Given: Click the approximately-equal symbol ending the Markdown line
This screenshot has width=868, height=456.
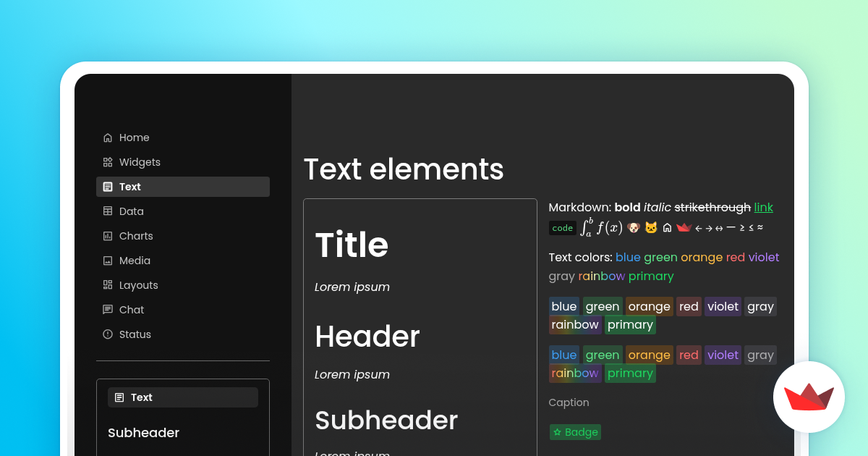Looking at the screenshot, I should (x=759, y=227).
